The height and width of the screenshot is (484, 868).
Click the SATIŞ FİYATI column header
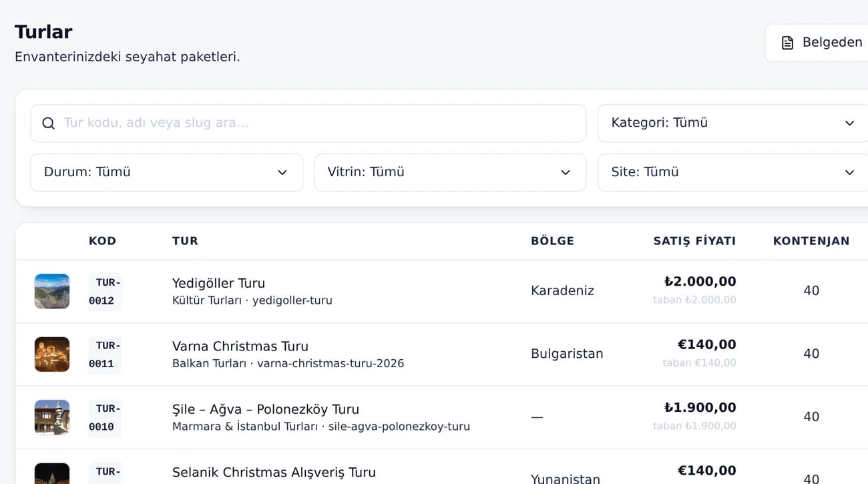694,241
